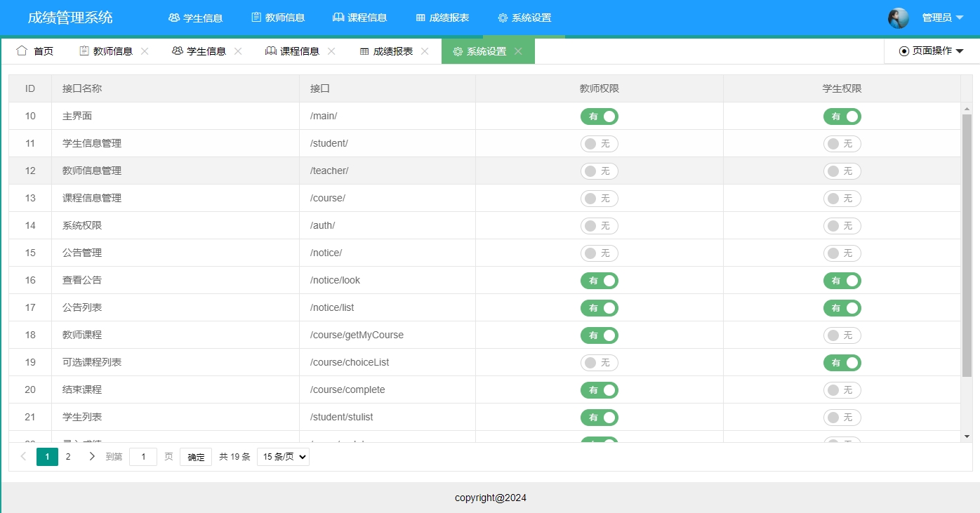Click the 接口名称 column header
This screenshot has height=513, width=980.
tap(176, 88)
